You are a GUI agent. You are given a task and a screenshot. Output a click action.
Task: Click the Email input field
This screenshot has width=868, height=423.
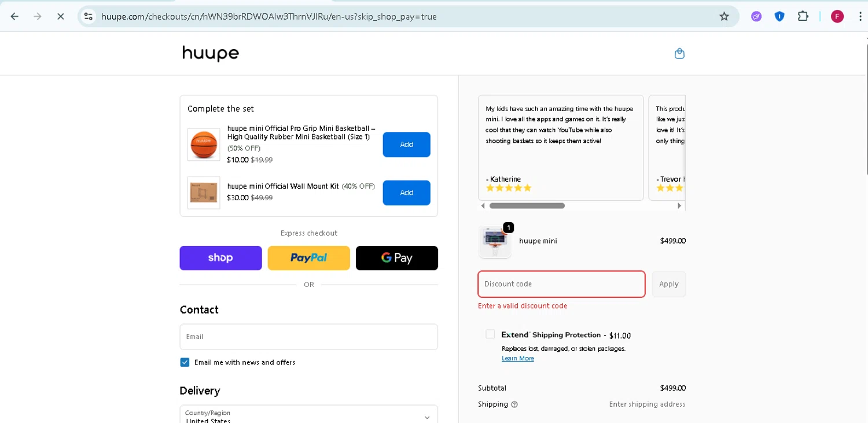(x=308, y=337)
